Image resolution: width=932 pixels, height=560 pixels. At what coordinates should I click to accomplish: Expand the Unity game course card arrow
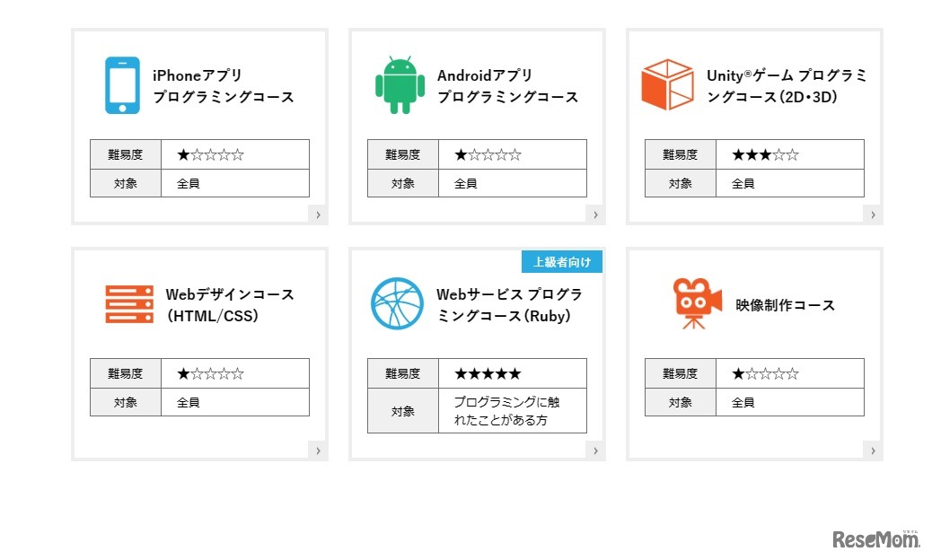(x=873, y=214)
